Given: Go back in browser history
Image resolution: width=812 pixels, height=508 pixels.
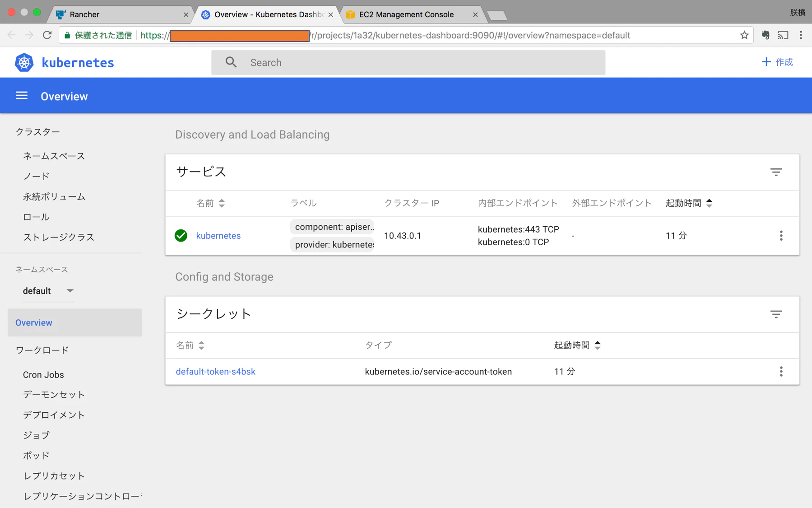Looking at the screenshot, I should point(12,35).
